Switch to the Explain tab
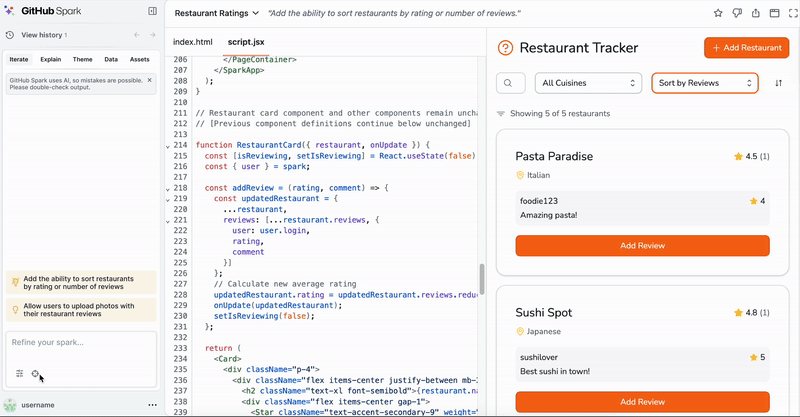Image resolution: width=800 pixels, height=417 pixels. click(x=51, y=59)
